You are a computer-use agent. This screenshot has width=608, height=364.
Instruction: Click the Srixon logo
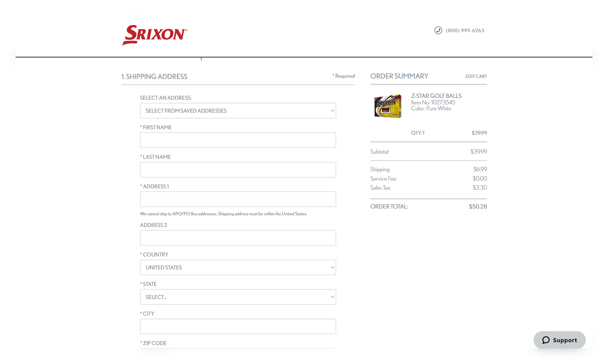pyautogui.click(x=155, y=35)
